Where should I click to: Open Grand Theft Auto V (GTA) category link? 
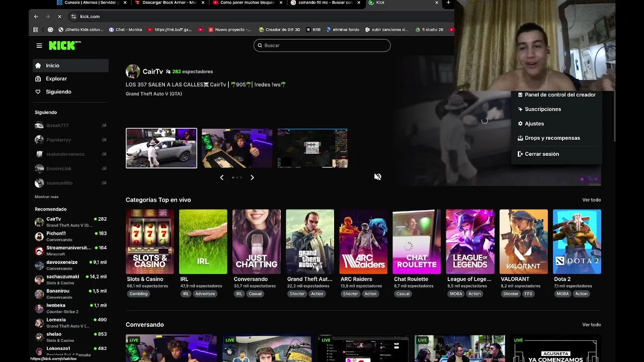pyautogui.click(x=154, y=94)
